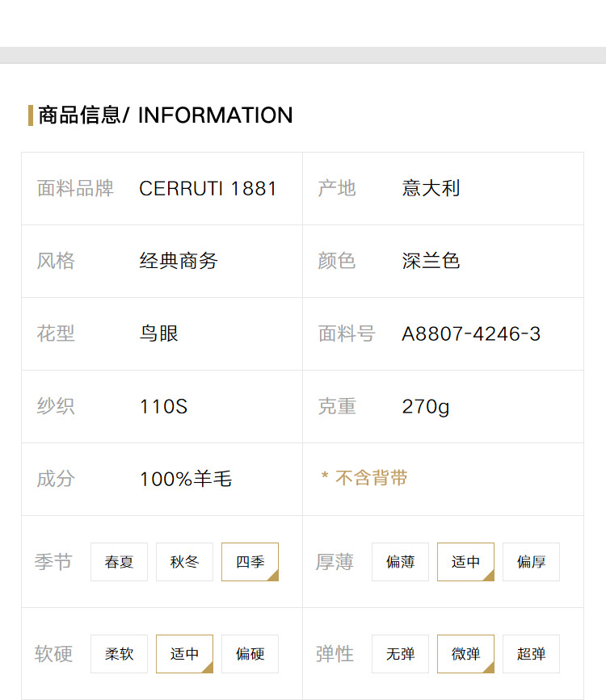Select 偏硬 firmness option
The height and width of the screenshot is (700, 606).
coord(250,653)
